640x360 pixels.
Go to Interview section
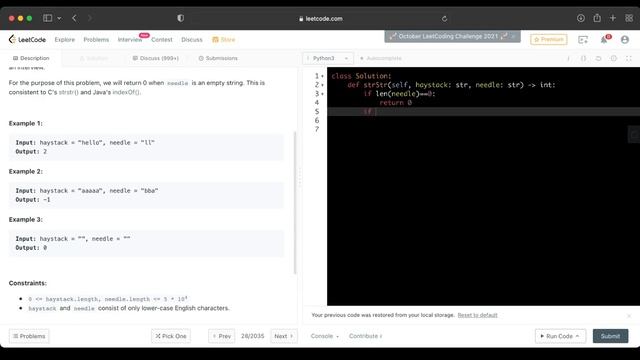[130, 40]
